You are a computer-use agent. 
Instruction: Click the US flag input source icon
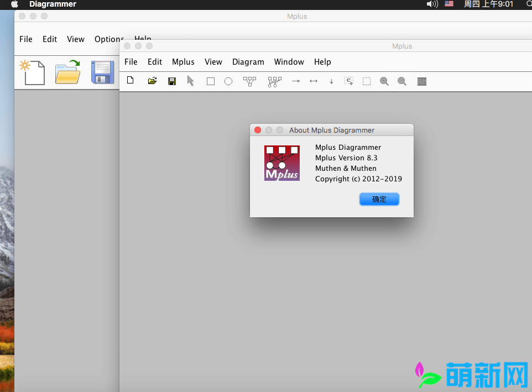449,4
